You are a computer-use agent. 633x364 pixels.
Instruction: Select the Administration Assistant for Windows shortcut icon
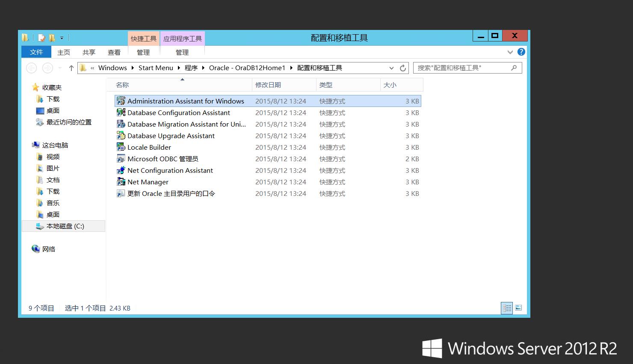(121, 101)
